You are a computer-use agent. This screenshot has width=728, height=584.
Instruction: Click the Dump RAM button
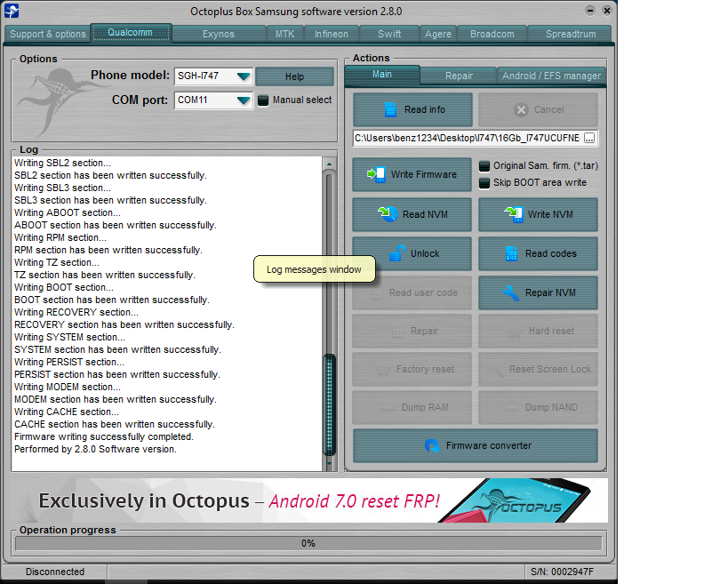coord(412,407)
